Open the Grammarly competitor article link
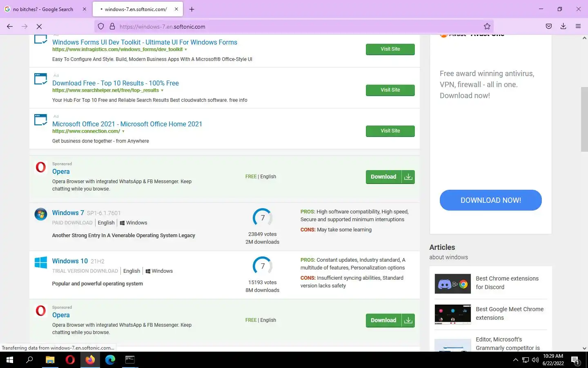 pyautogui.click(x=508, y=343)
